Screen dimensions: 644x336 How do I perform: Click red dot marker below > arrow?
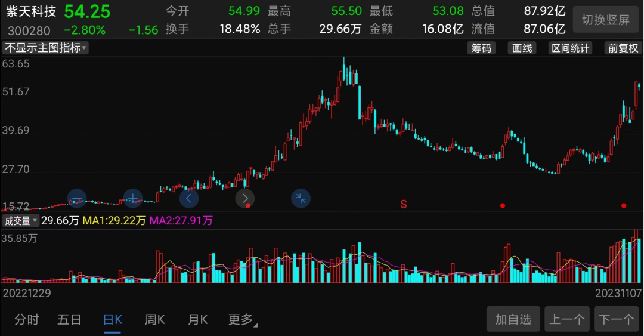pyautogui.click(x=248, y=206)
